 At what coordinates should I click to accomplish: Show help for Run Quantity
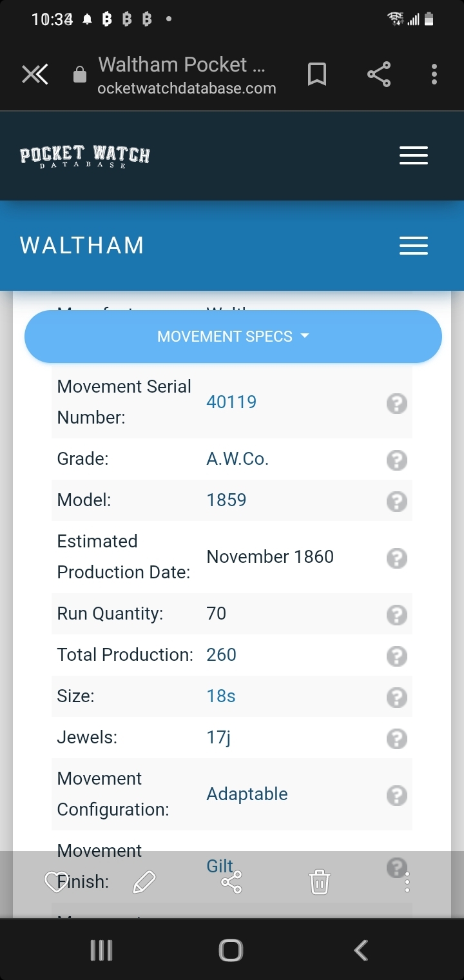point(396,615)
